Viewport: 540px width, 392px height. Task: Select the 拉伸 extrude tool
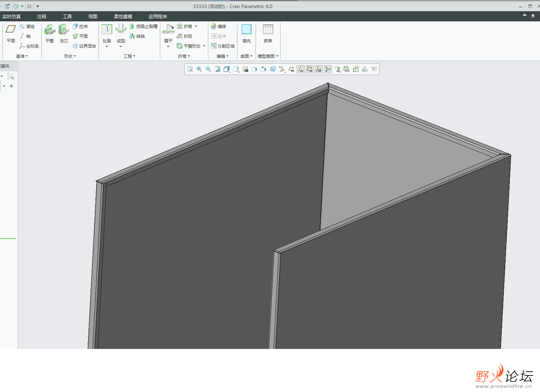tap(80, 27)
